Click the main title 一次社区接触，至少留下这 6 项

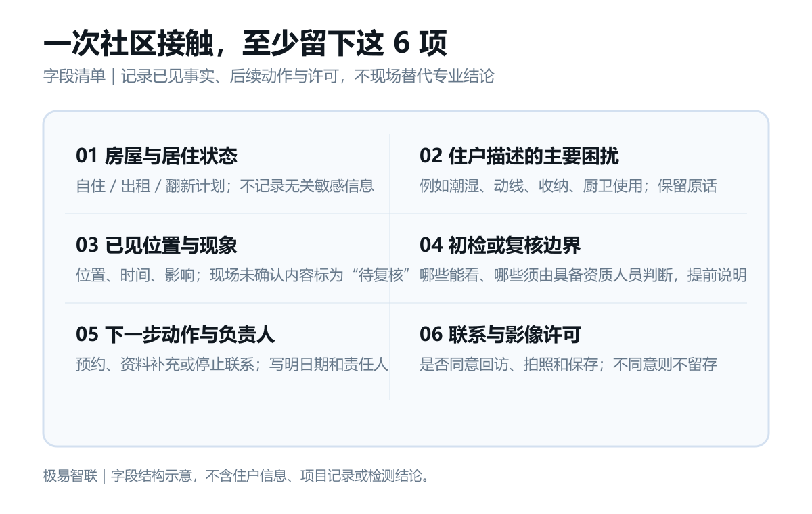point(245,45)
